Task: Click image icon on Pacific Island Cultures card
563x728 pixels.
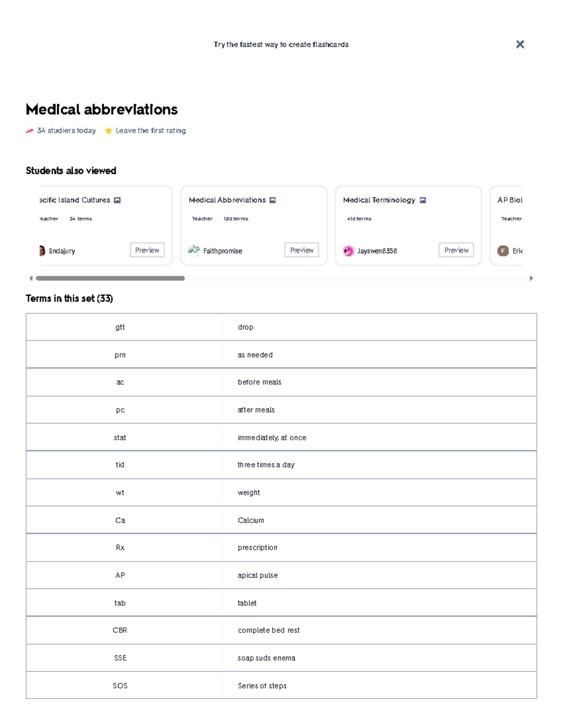Action: (117, 200)
